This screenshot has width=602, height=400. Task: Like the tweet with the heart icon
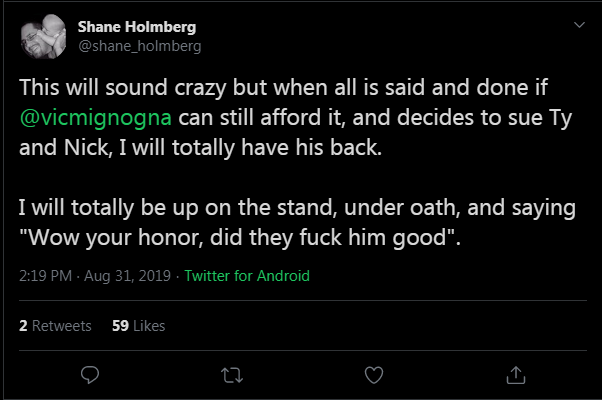[374, 375]
